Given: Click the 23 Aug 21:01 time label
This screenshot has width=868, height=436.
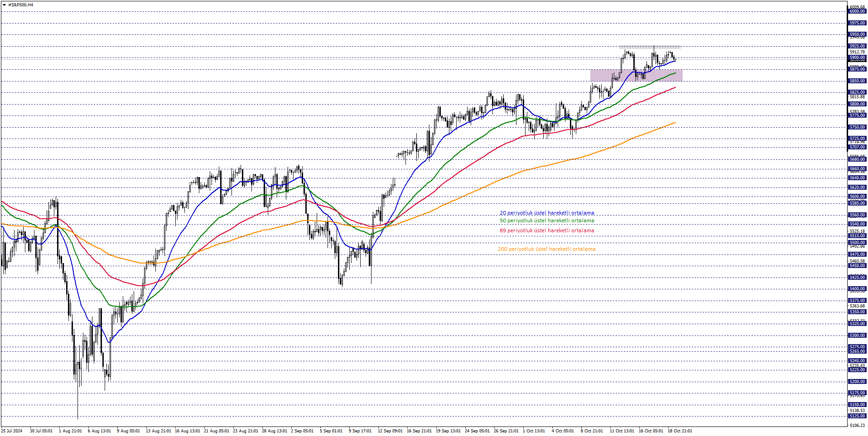Looking at the screenshot, I should (x=246, y=431).
